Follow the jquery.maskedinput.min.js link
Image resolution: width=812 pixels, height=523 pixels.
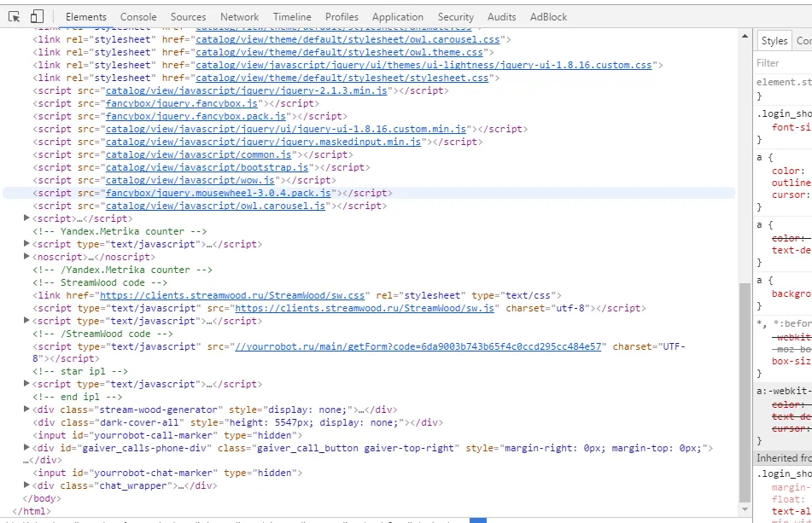(x=264, y=142)
